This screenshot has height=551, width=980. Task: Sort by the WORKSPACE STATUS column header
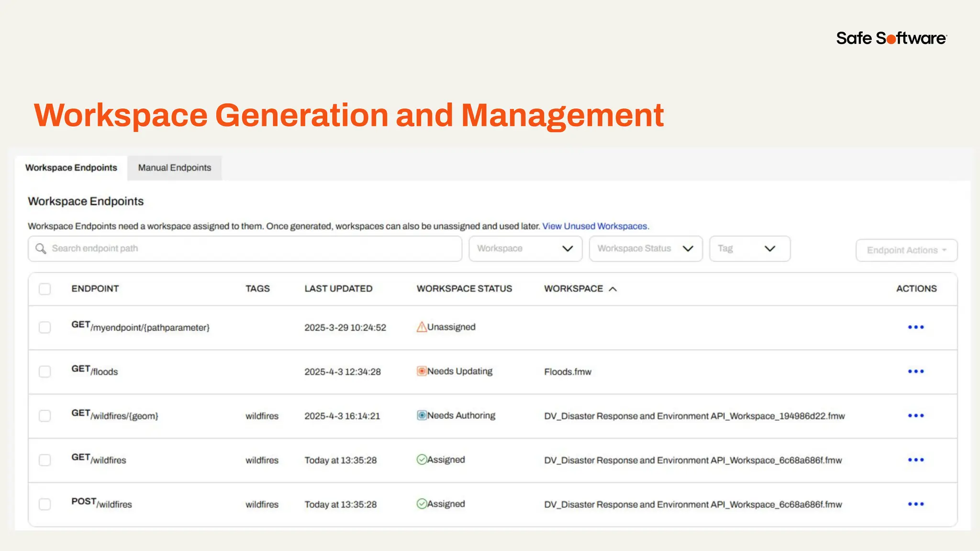(x=464, y=289)
